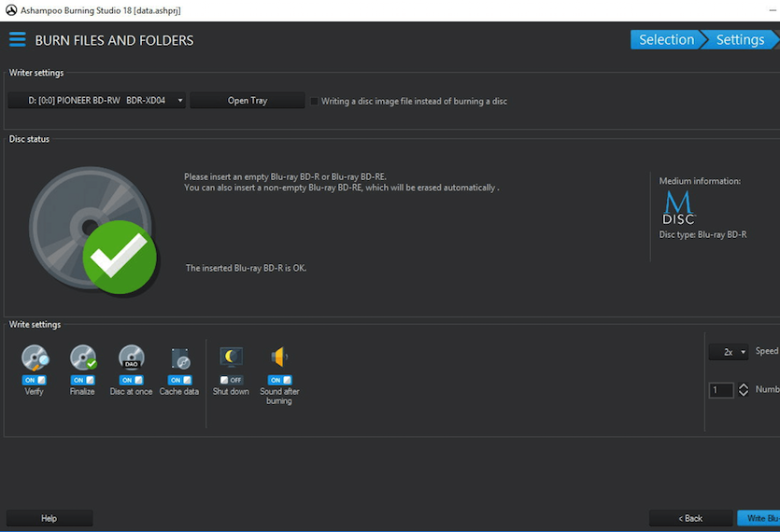This screenshot has height=532, width=780.
Task: Increase number of copies with up arrow
Action: (x=744, y=385)
